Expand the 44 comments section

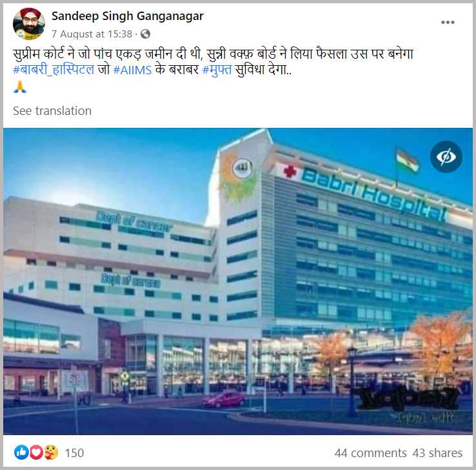370,453
